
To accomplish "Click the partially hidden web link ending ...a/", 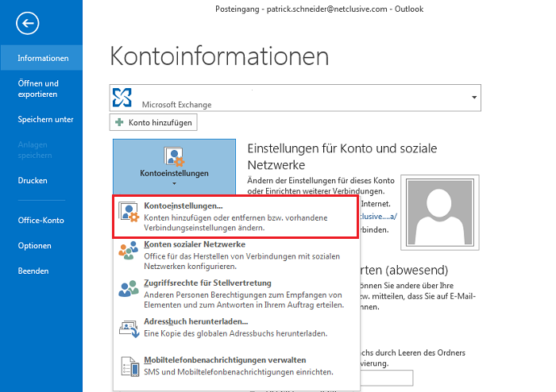I will tap(378, 217).
